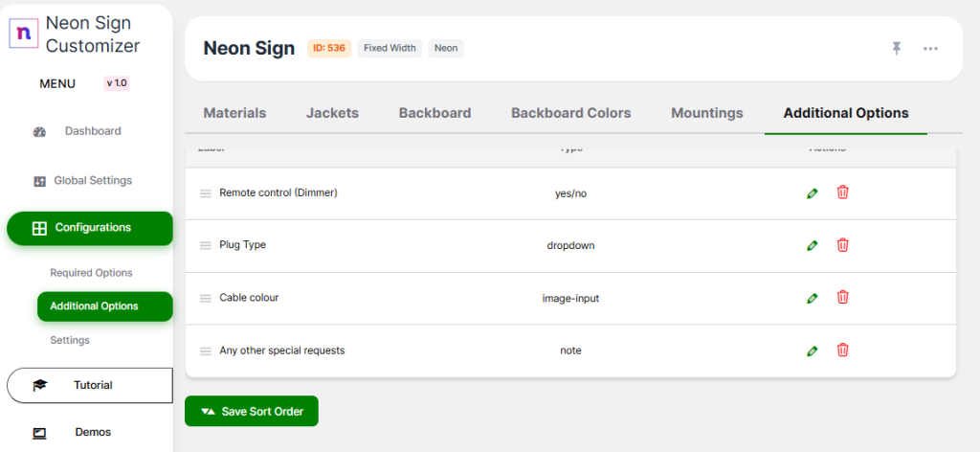Image resolution: width=980 pixels, height=452 pixels.
Task: Edit the Any other special requests option
Action: click(x=813, y=350)
